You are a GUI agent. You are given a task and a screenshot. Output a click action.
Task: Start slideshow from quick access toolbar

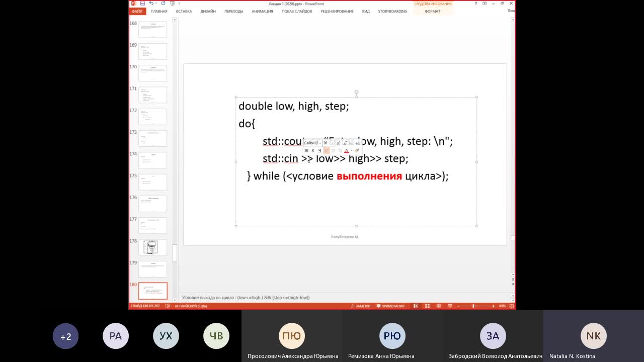[x=172, y=4]
